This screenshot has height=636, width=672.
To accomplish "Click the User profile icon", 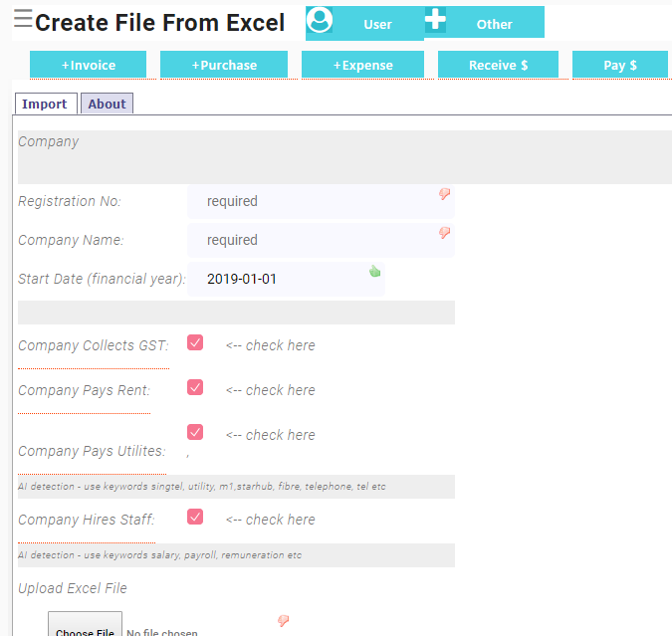I will [320, 21].
